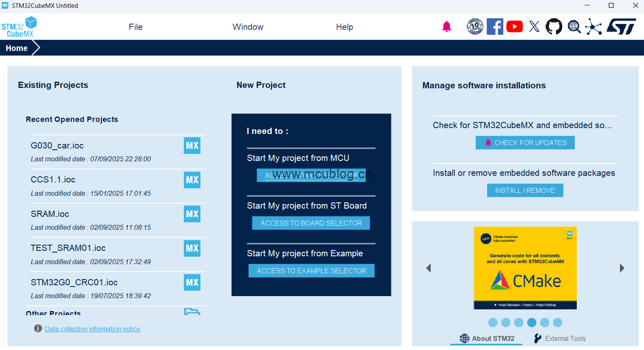Maximize the STM32CubeMX window
This screenshot has height=350, width=644.
click(x=611, y=5)
